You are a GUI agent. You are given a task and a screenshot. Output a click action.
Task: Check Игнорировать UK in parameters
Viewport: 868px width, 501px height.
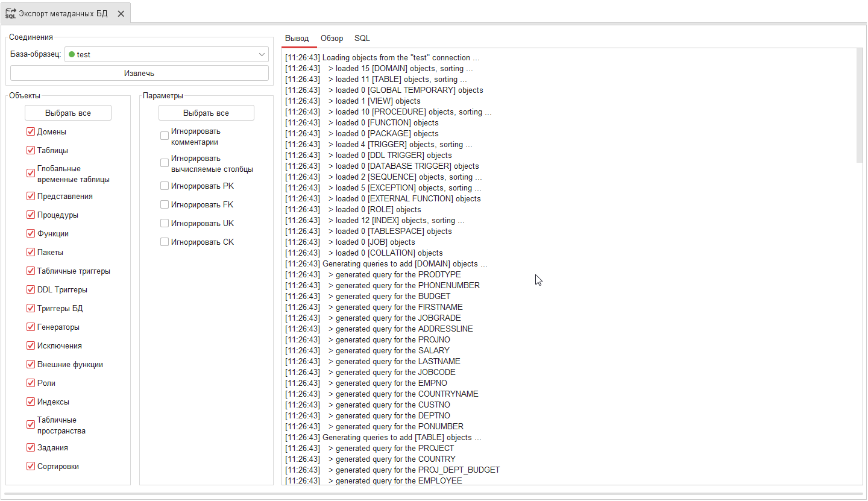pos(164,223)
